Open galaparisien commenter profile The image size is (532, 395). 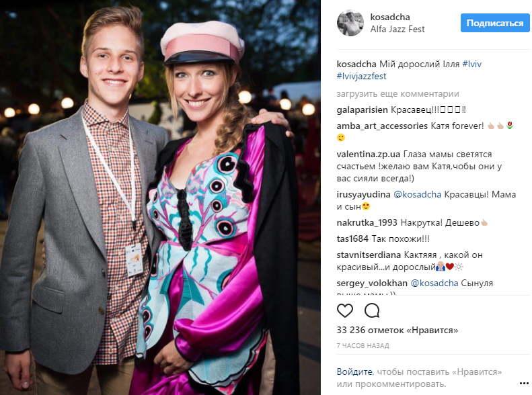coord(362,109)
